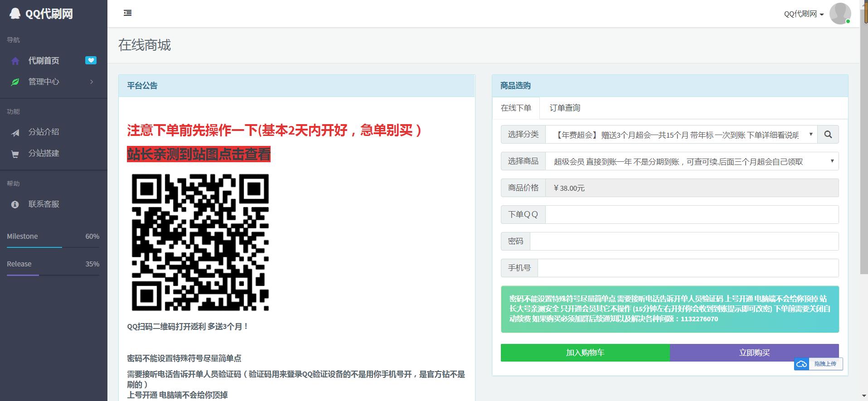Focus the 密码 input field
Image resolution: width=868 pixels, height=401 pixels.
[x=684, y=242]
